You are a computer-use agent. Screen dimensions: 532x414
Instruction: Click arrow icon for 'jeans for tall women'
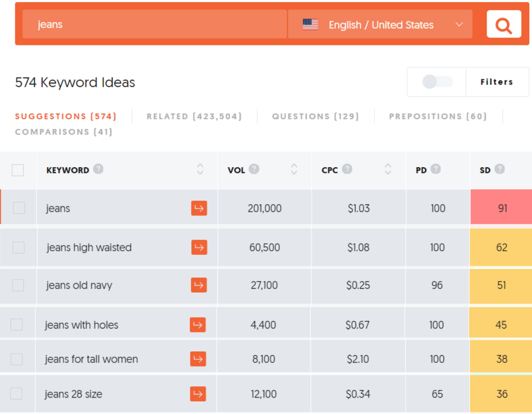pyautogui.click(x=198, y=359)
